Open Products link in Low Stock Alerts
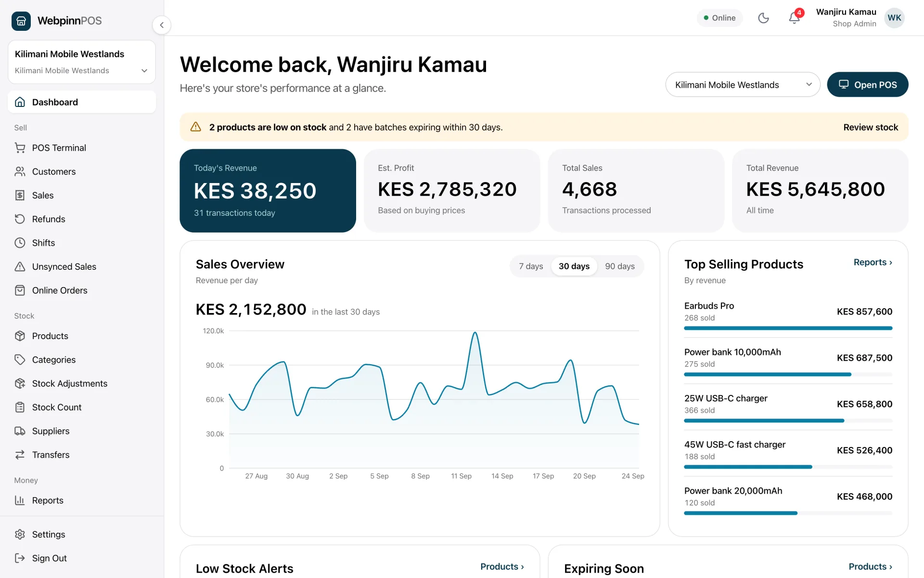 coord(502,566)
